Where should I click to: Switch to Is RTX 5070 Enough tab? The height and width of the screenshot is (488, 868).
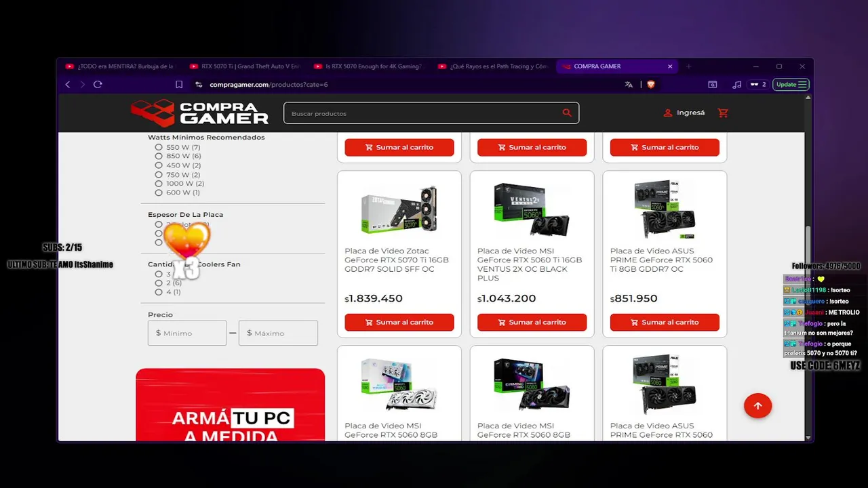pos(368,66)
